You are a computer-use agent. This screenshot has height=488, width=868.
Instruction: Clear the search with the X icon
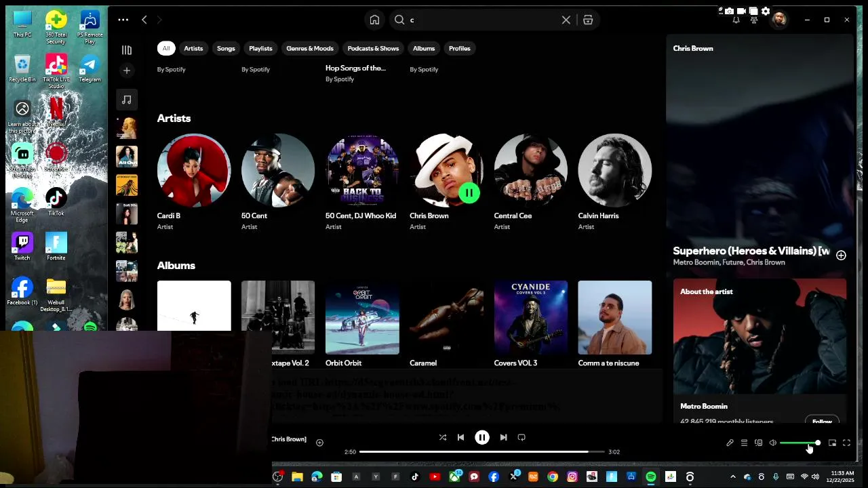(x=566, y=20)
